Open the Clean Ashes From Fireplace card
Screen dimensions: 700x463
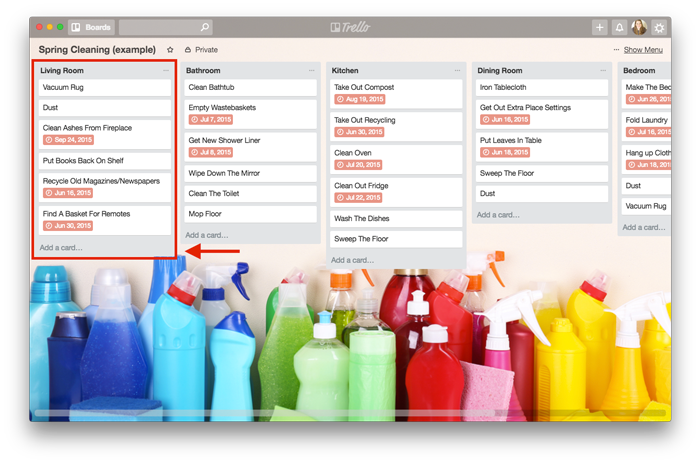point(105,134)
